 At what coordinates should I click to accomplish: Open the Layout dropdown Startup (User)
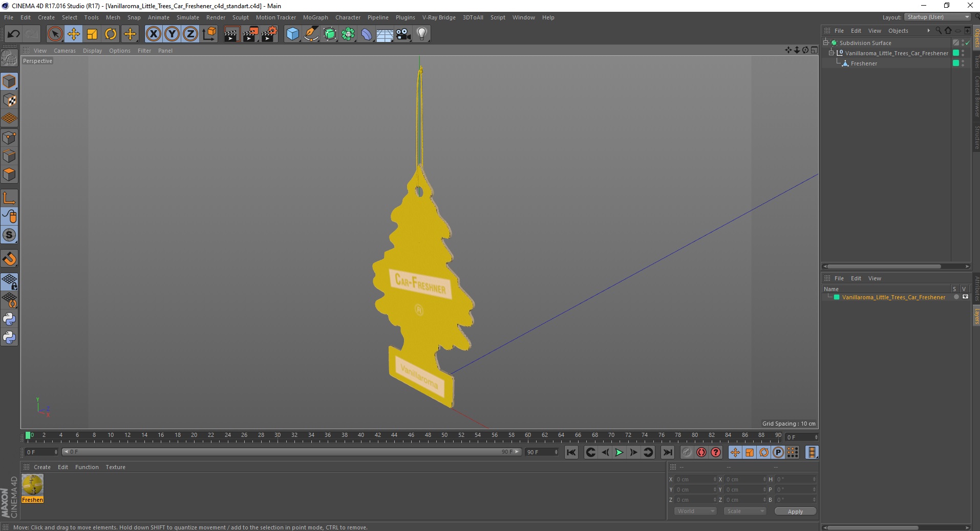tap(938, 17)
